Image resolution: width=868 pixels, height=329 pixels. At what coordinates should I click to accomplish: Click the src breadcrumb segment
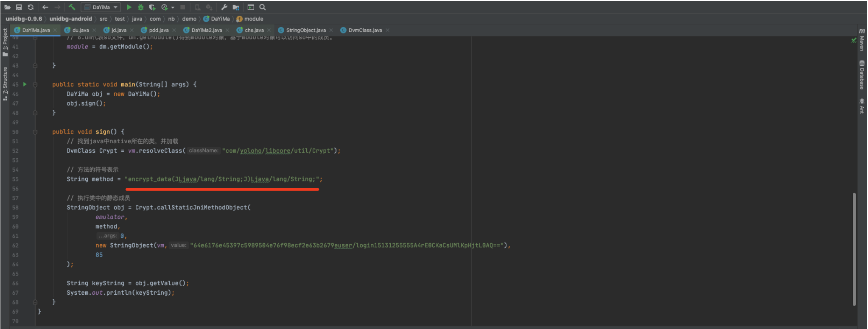pos(104,19)
